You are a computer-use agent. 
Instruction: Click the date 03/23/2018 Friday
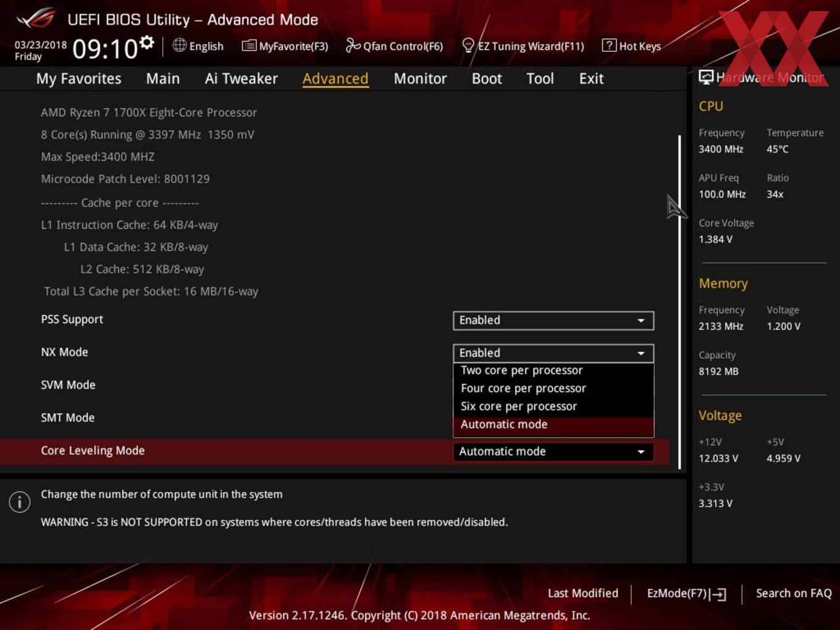coord(41,51)
